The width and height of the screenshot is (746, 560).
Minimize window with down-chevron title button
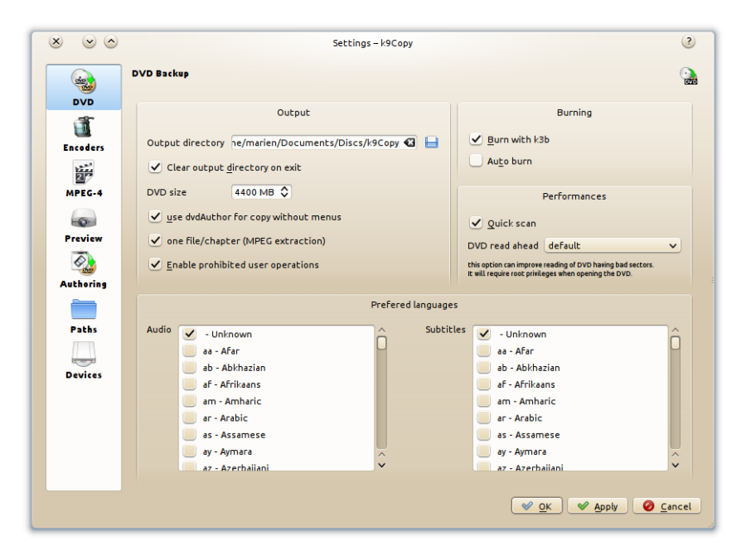pos(89,41)
